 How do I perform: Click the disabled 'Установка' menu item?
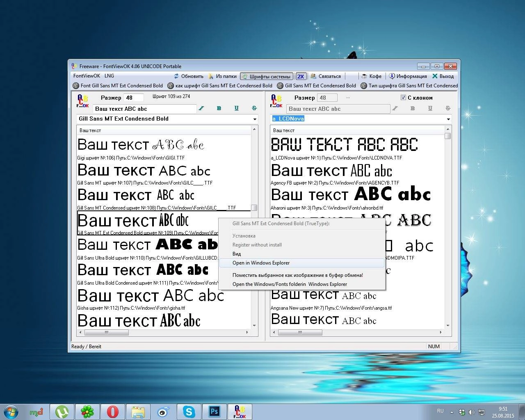click(302, 236)
